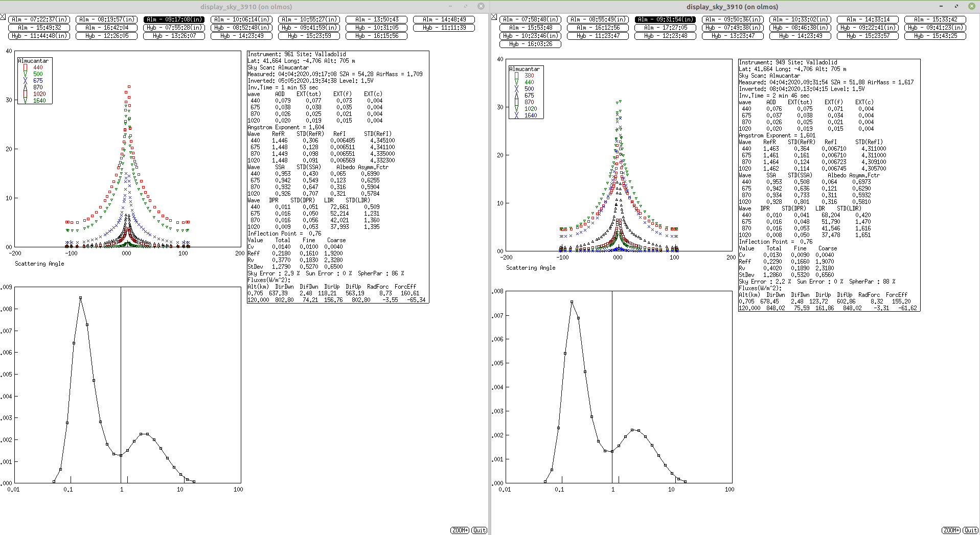Select Hyb - 09:41:23(in) scan
Image resolution: width=980 pixels, height=535 pixels.
point(936,28)
